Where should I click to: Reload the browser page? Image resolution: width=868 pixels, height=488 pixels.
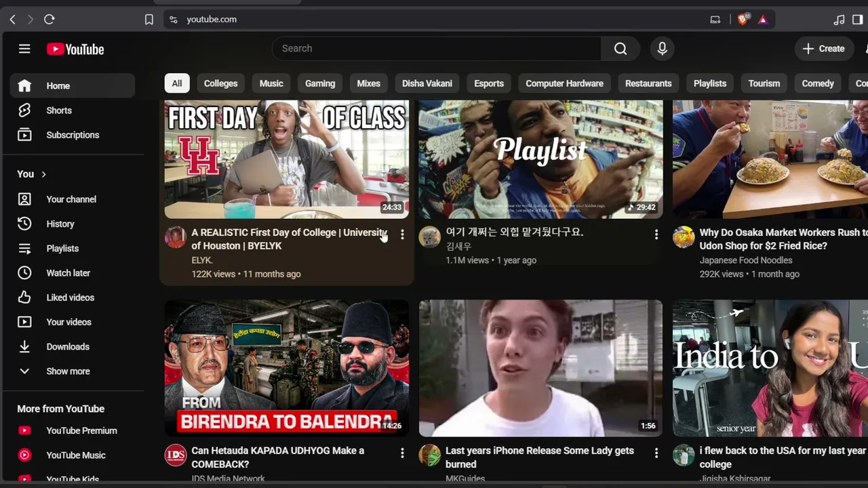49,19
